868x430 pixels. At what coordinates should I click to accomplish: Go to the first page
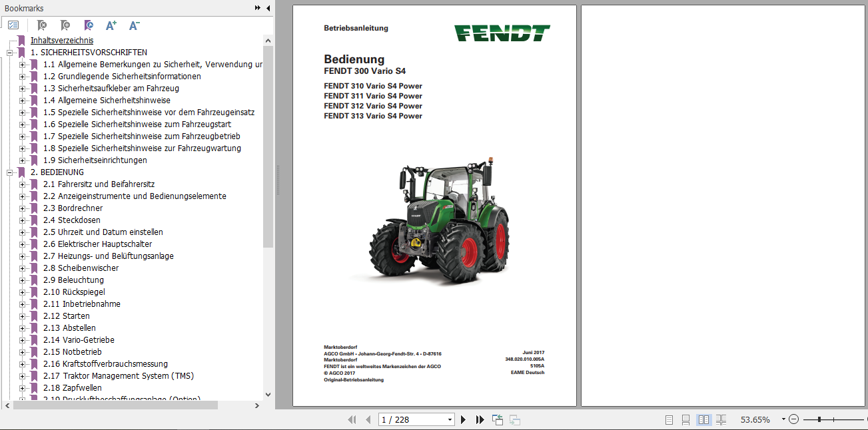[352, 419]
